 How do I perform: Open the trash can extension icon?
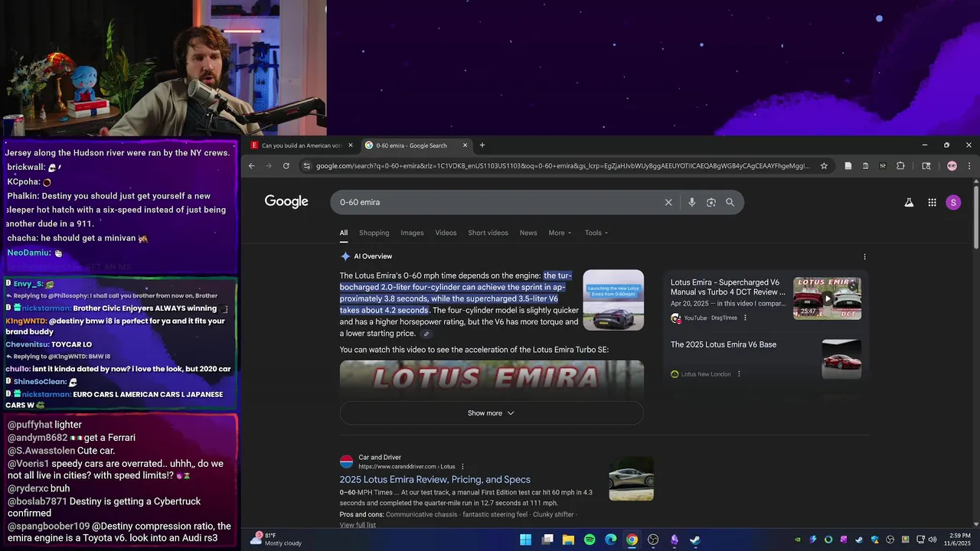865,165
